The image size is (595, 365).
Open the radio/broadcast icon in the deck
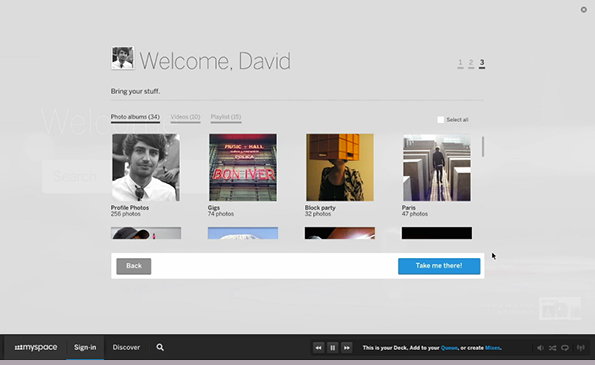click(581, 348)
